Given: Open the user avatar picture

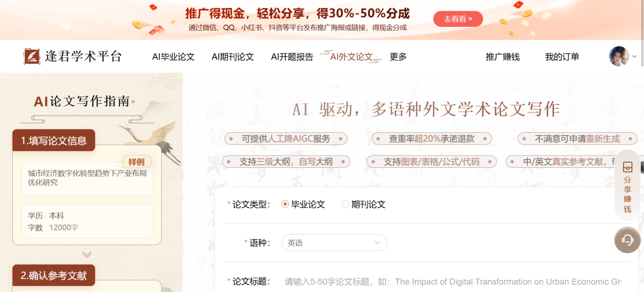Looking at the screenshot, I should coord(619,56).
